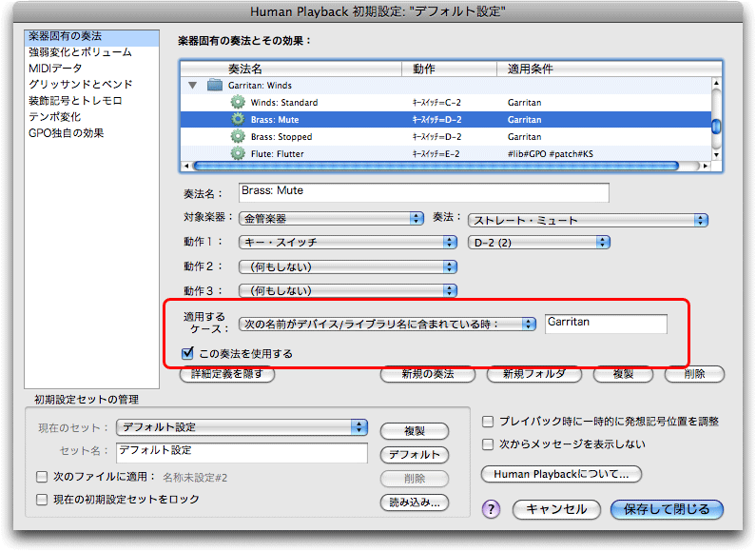Enable 次のファイルに適用 checkbox
The image size is (756, 552).
tap(42, 477)
